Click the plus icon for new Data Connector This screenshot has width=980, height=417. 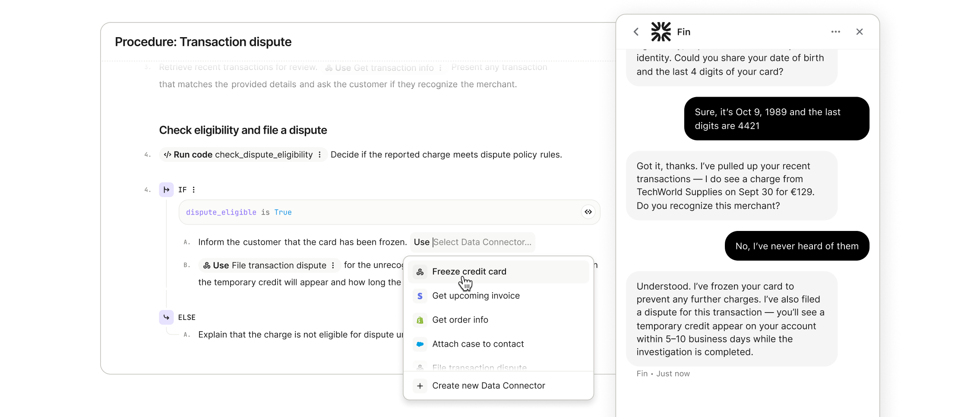420,386
